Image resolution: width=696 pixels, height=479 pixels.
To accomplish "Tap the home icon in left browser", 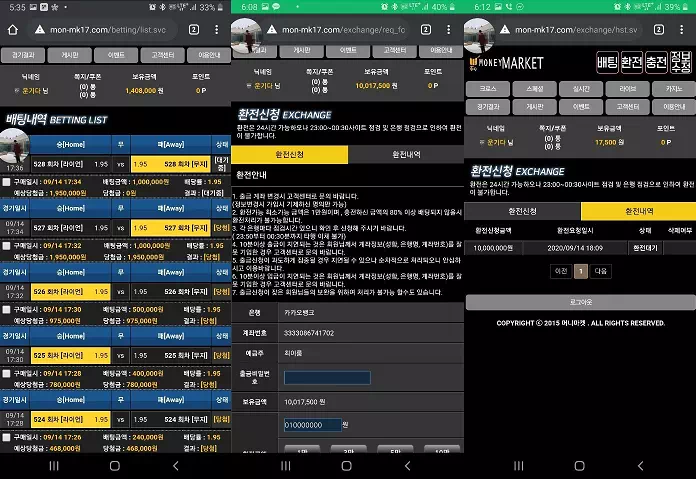I will tap(12, 30).
